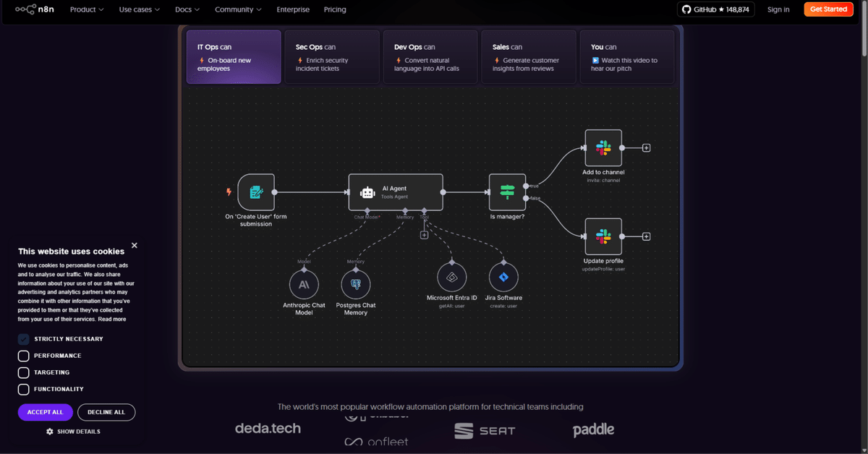Click gear icon beside Show Details

(x=50, y=432)
